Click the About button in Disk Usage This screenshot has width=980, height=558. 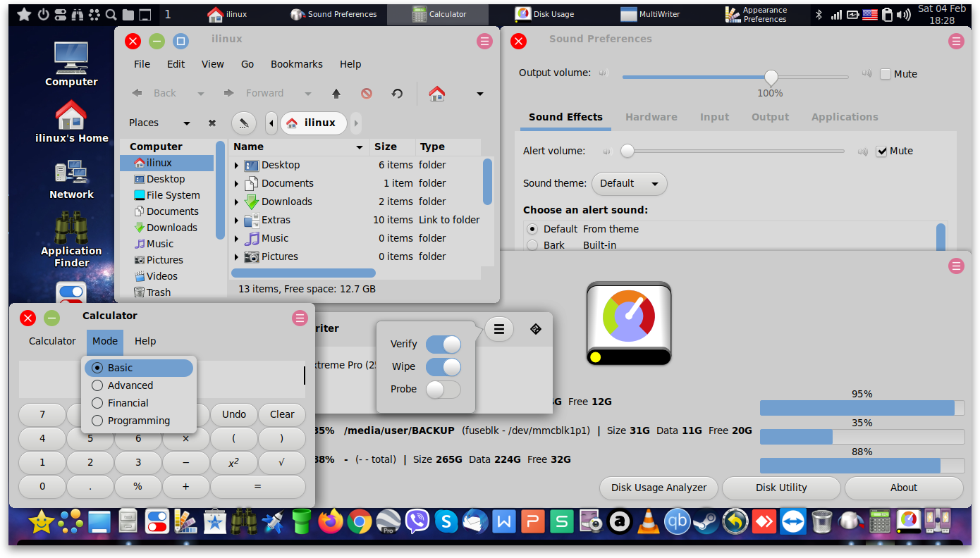[904, 488]
